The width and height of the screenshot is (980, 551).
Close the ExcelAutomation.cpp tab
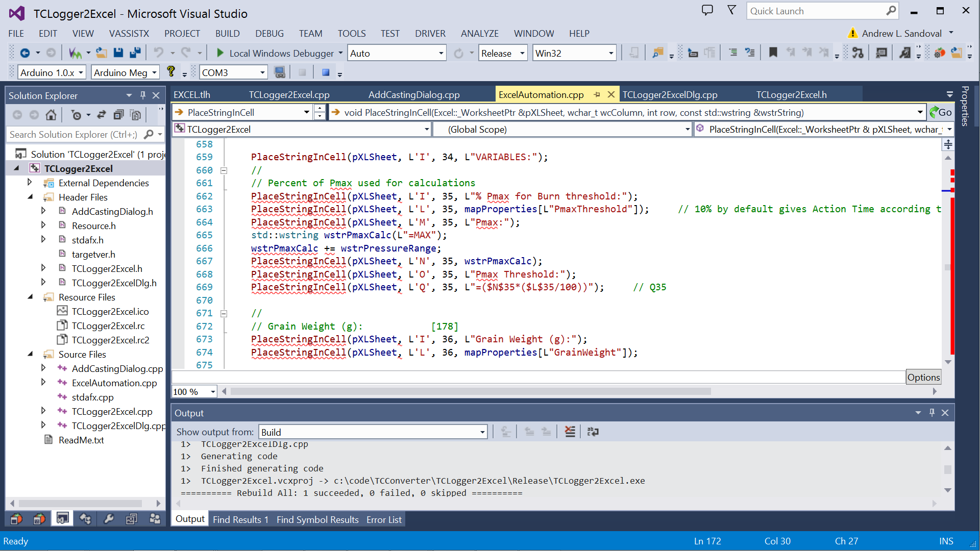click(x=611, y=94)
